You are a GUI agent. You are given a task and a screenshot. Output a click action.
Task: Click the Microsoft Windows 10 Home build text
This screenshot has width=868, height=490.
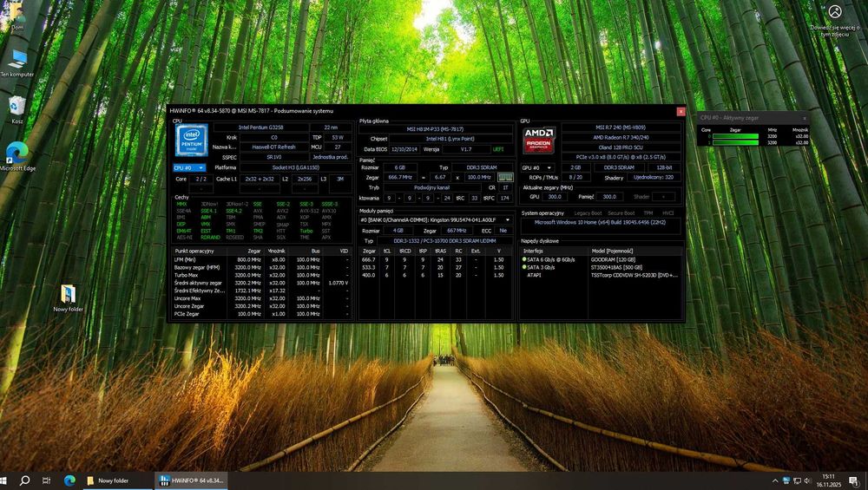point(600,222)
